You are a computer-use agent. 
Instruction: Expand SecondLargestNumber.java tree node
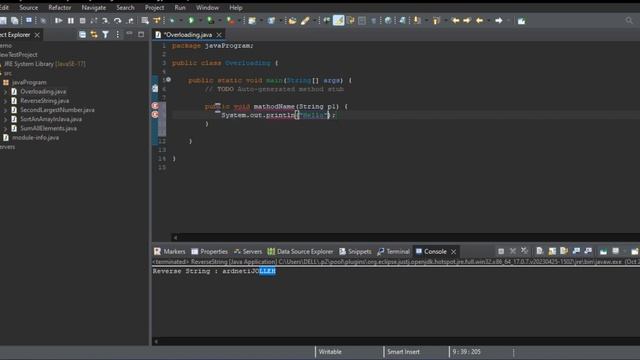coord(5,110)
